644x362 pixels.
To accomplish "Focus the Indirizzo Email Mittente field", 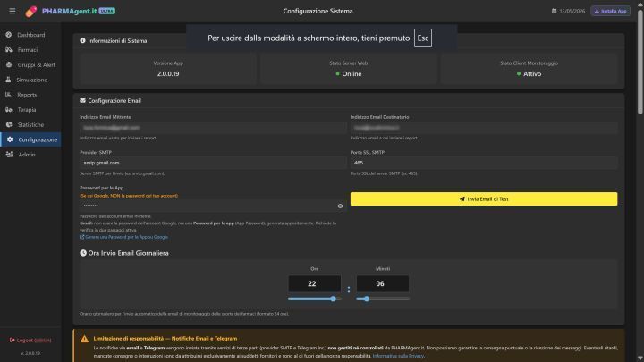I will 213,128.
